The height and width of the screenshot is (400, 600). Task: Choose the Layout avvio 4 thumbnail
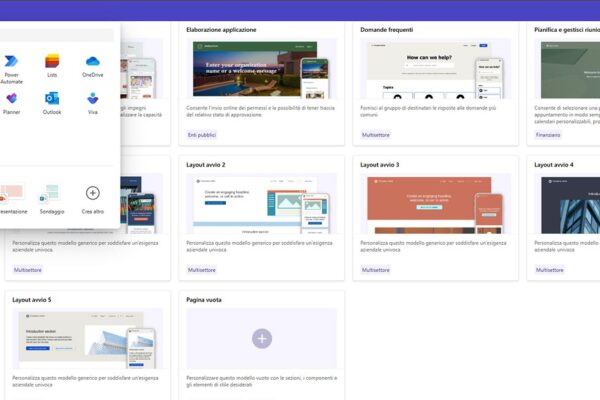point(567,204)
